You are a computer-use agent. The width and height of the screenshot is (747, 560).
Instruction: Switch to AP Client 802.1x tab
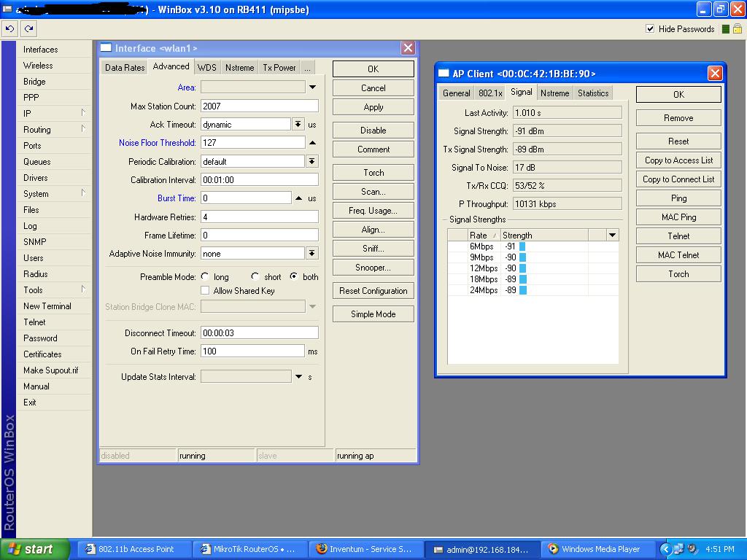pyautogui.click(x=490, y=93)
